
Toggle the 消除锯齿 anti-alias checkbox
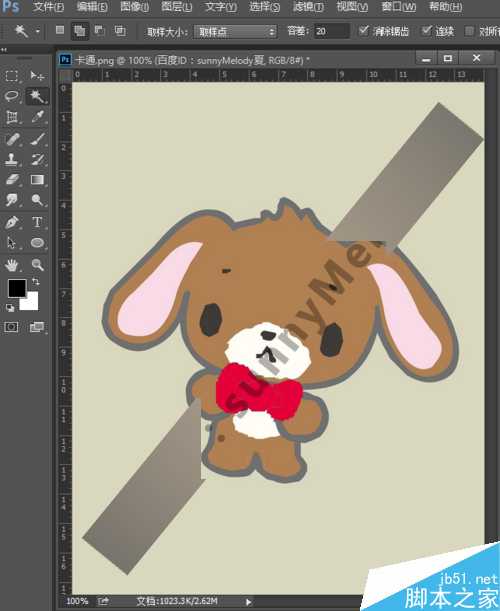click(363, 30)
